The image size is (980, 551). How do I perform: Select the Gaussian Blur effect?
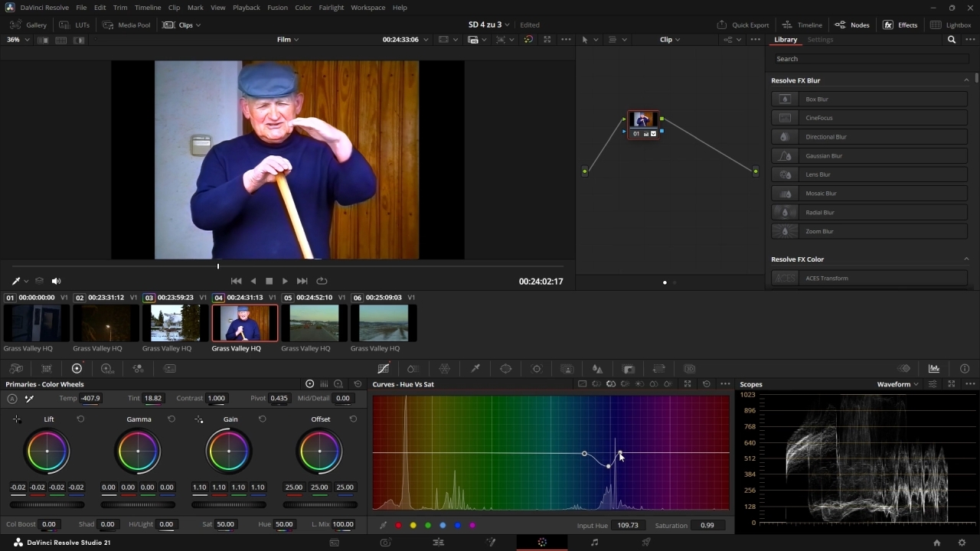(870, 155)
